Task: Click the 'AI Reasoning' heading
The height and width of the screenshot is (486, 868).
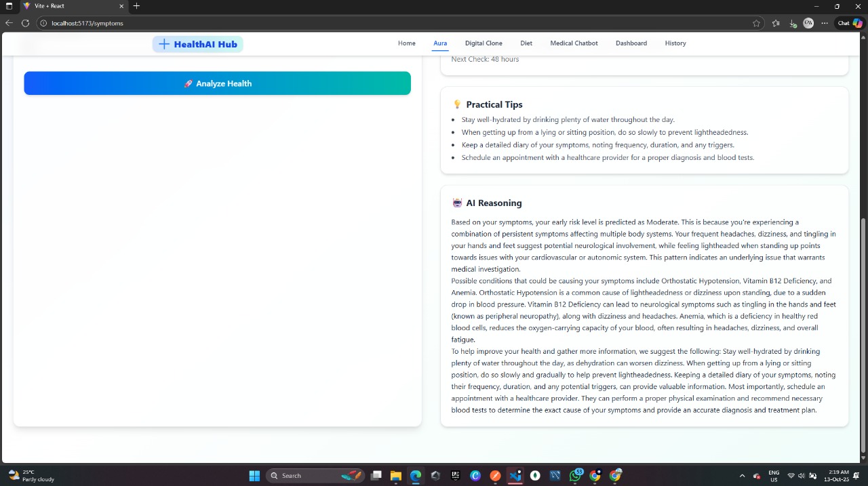Action: [x=494, y=203]
